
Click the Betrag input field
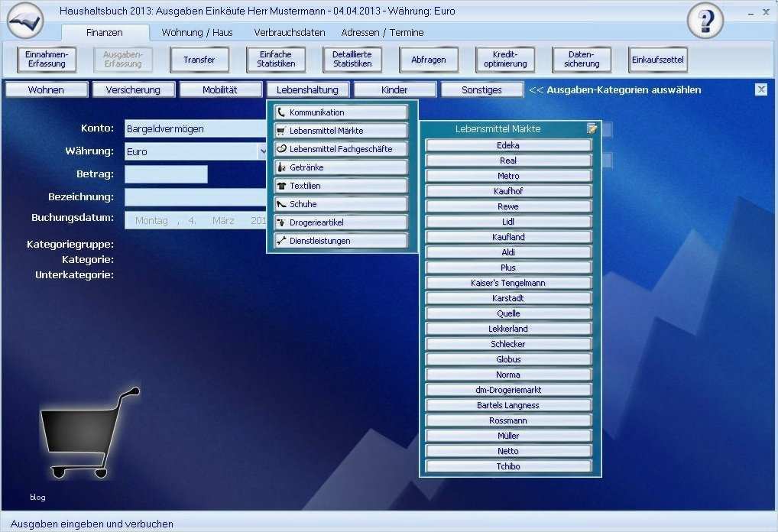point(166,174)
